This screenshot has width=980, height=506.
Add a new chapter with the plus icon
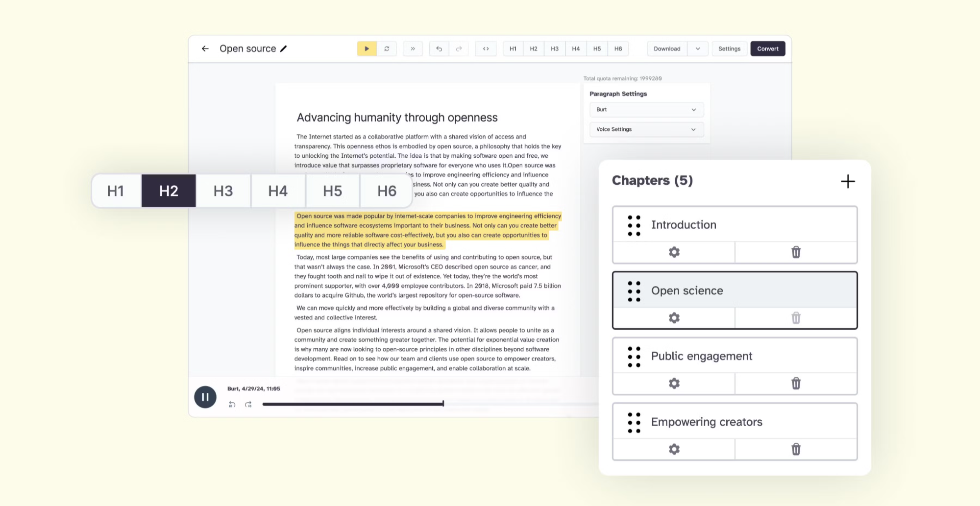tap(848, 181)
